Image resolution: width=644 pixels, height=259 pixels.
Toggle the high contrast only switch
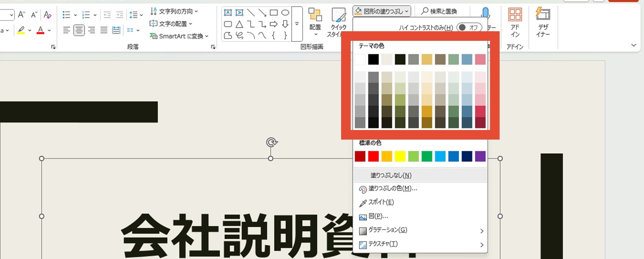tap(468, 27)
